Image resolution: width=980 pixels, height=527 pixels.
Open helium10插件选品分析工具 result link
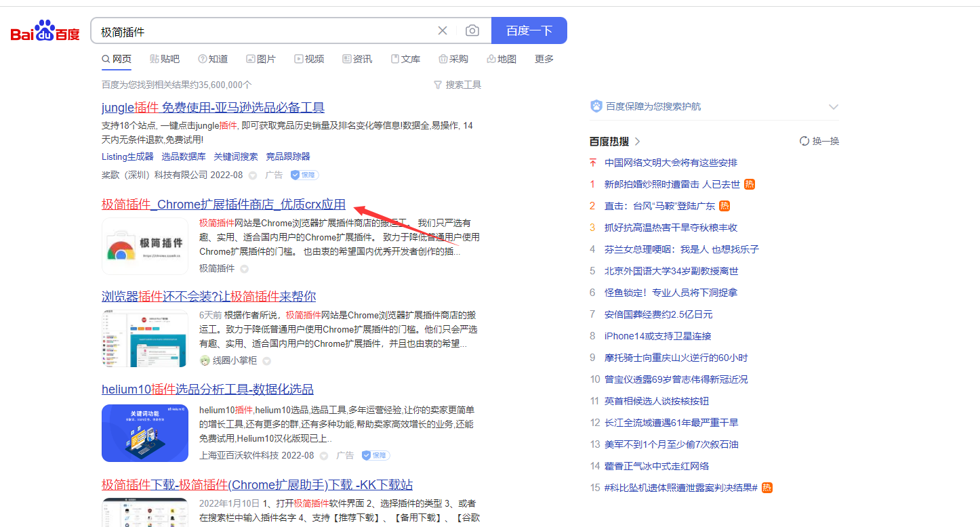(207, 389)
